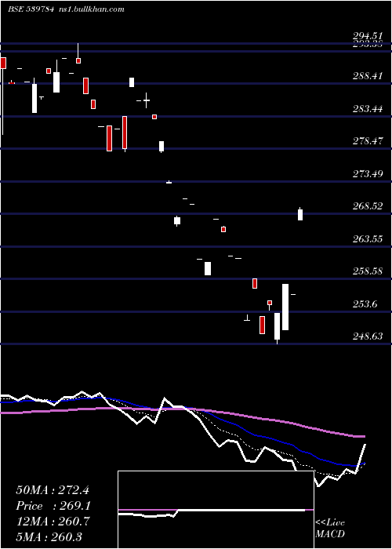Click the ns1.bullkhan.com source label
The image size is (392, 549).
point(92,9)
